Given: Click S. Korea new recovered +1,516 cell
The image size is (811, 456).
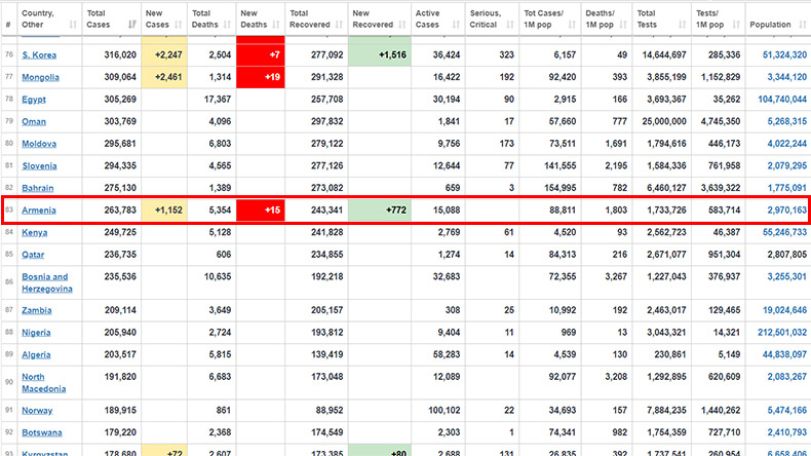Looking at the screenshot, I should (x=380, y=55).
